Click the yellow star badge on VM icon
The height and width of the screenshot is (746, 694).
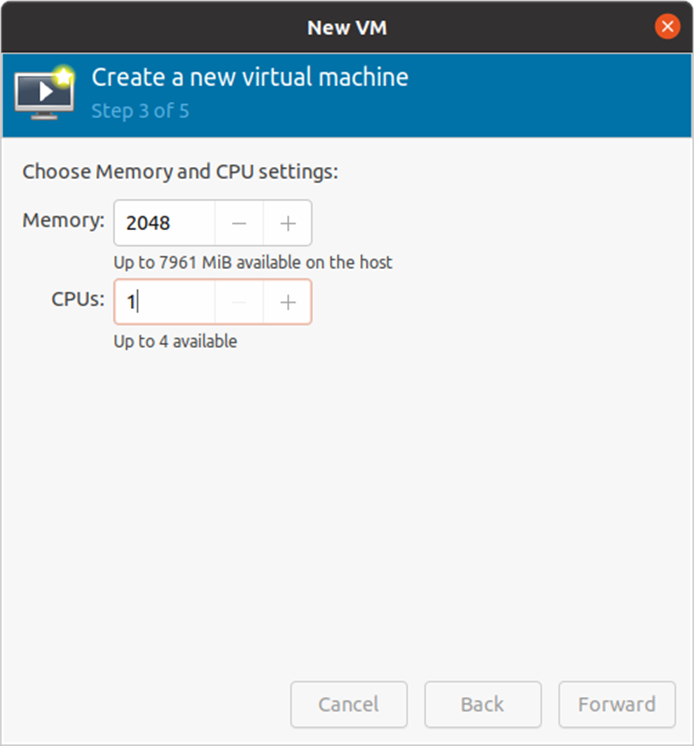click(64, 76)
